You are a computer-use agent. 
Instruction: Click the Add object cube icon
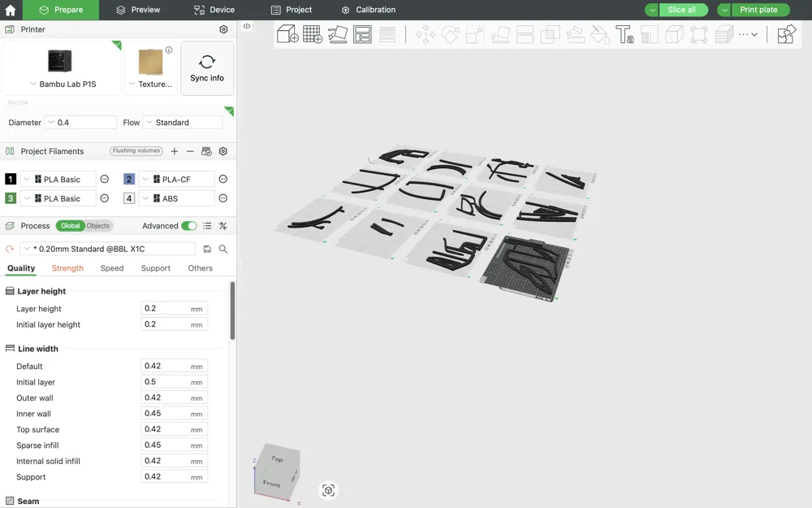(x=287, y=35)
